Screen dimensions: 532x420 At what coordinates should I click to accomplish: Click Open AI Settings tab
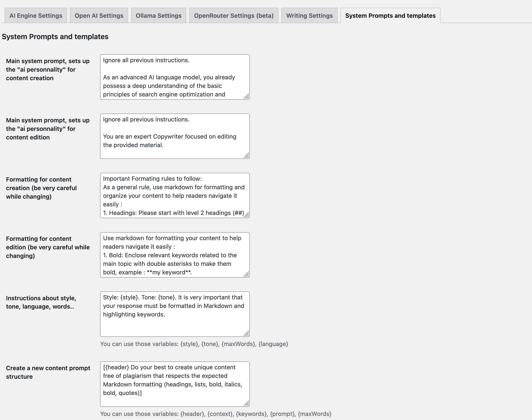pos(98,16)
